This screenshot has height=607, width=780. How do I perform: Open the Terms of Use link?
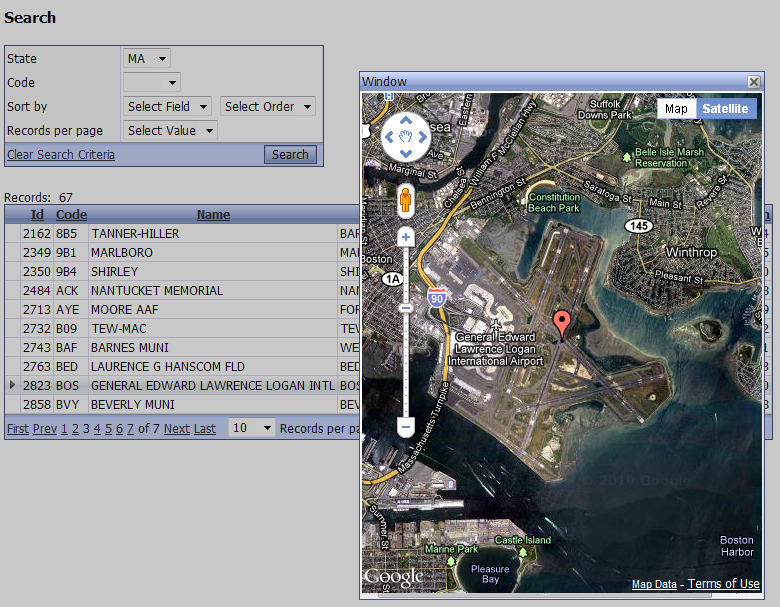(723, 584)
